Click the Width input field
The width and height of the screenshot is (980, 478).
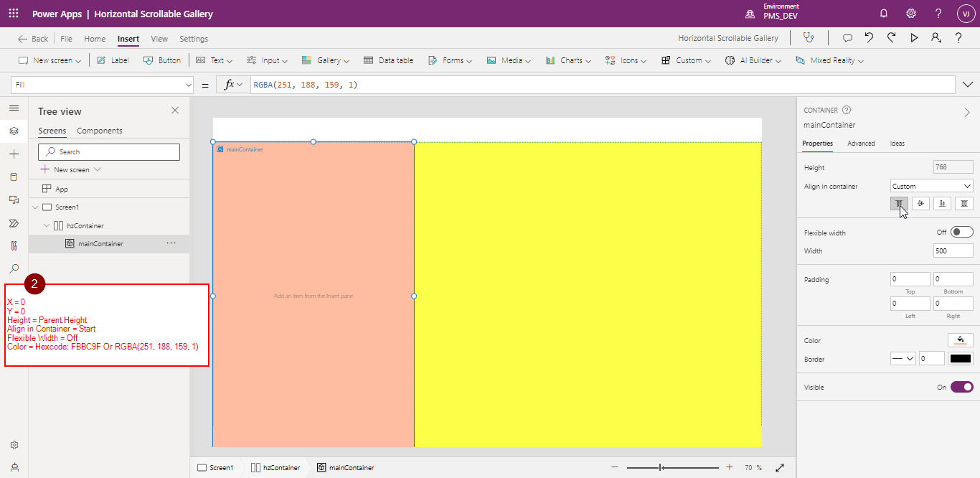click(x=953, y=250)
